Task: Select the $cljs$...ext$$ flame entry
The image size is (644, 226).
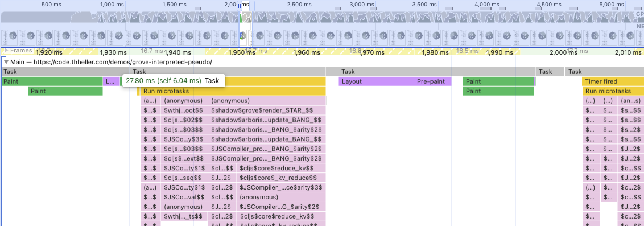Action: (x=184, y=159)
